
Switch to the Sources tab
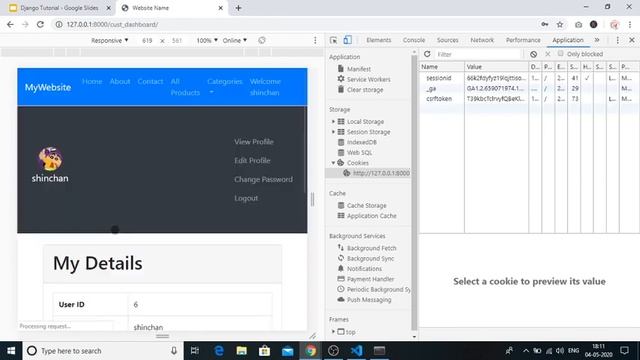(x=447, y=40)
